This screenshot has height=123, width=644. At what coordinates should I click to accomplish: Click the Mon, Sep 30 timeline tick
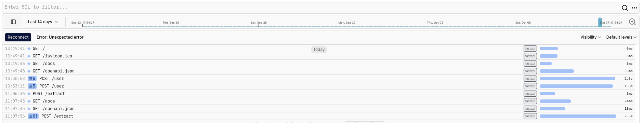[347, 23]
